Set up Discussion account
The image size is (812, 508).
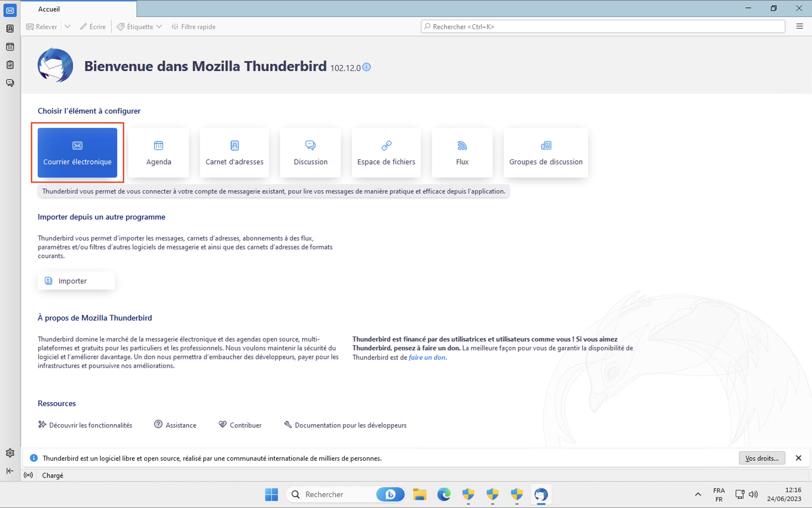[310, 152]
